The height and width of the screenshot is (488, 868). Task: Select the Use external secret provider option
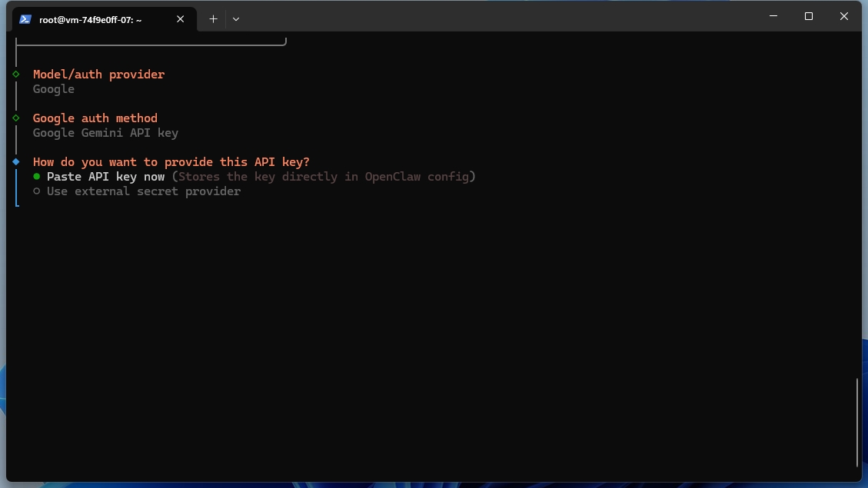[143, 191]
